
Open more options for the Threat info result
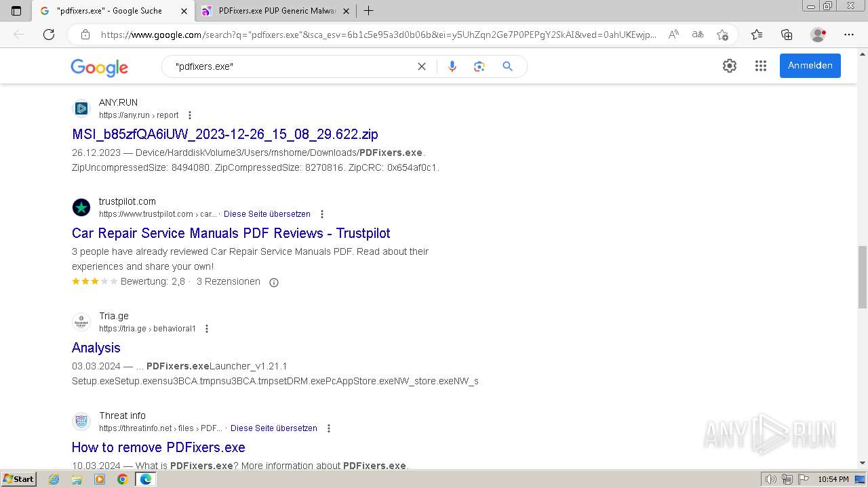pos(329,428)
